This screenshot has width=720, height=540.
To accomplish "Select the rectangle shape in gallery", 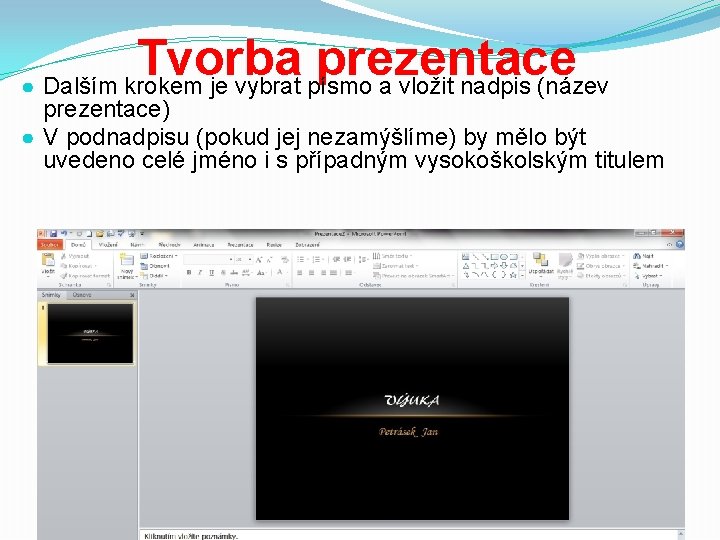I will [x=494, y=257].
